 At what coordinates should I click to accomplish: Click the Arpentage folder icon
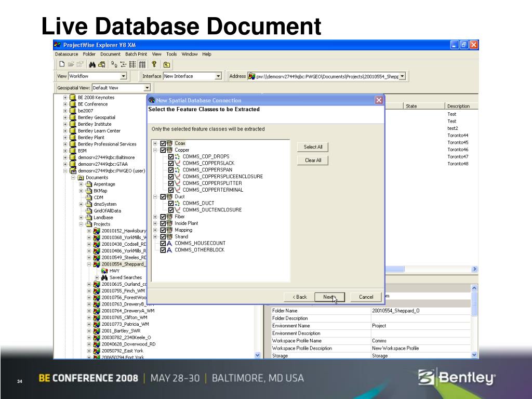click(x=89, y=184)
